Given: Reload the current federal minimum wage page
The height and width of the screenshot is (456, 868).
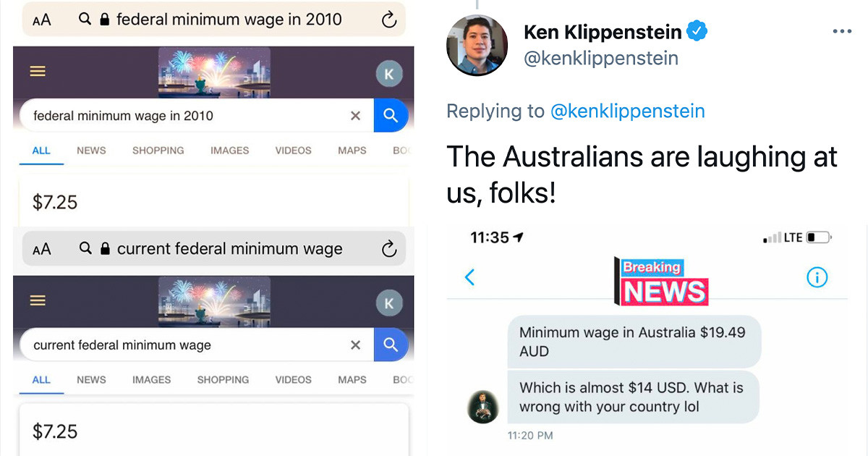Looking at the screenshot, I should point(389,248).
